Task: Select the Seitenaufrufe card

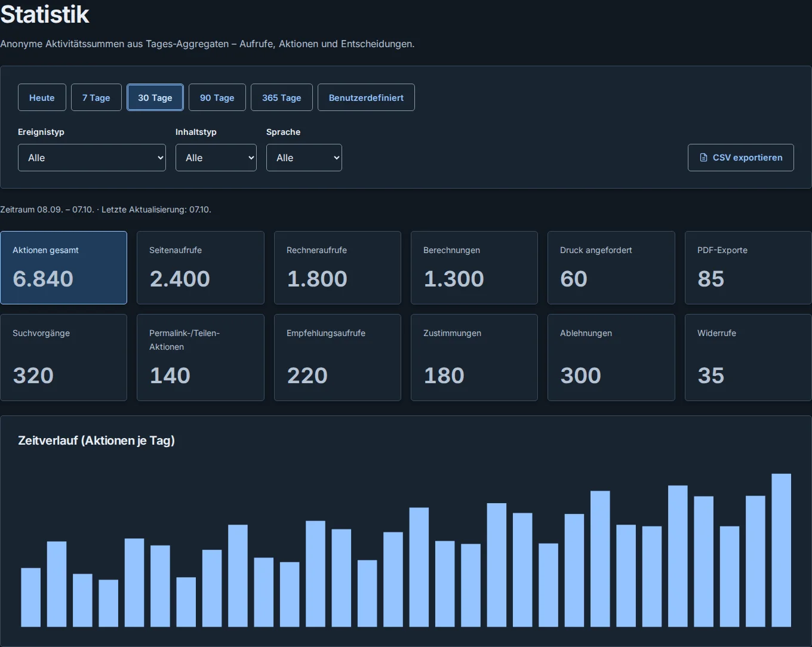Action: click(201, 267)
